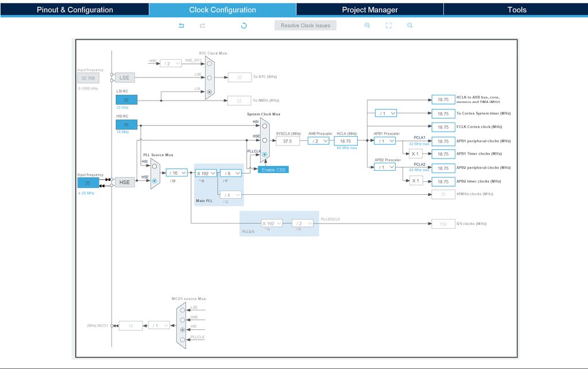Open the PLLI2S /2 R divider dropdown
Viewport: 588px width, 369px height.
coord(303,224)
